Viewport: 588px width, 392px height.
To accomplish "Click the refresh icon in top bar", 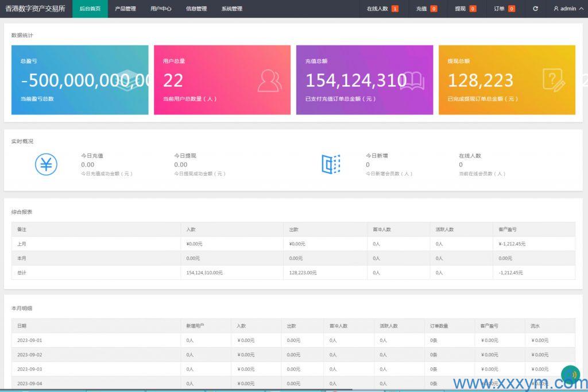I will [535, 9].
